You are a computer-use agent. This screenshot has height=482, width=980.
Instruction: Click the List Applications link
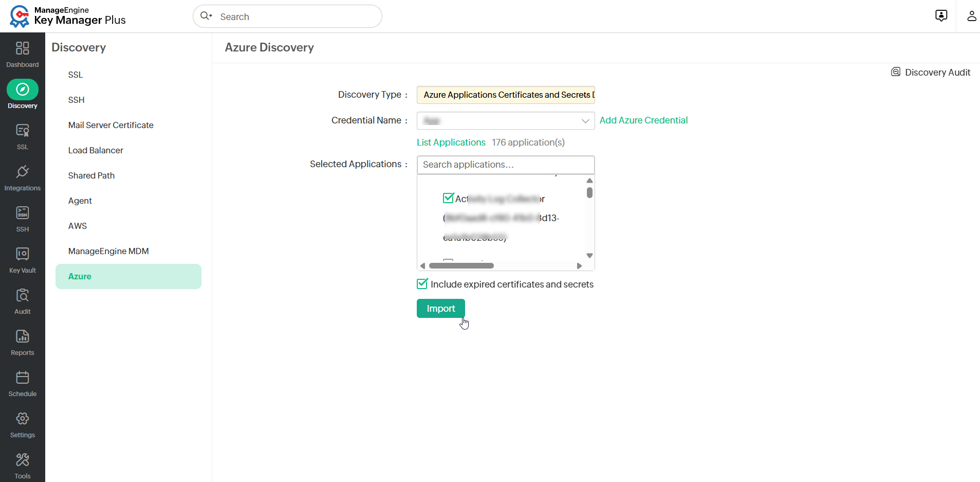pos(451,142)
